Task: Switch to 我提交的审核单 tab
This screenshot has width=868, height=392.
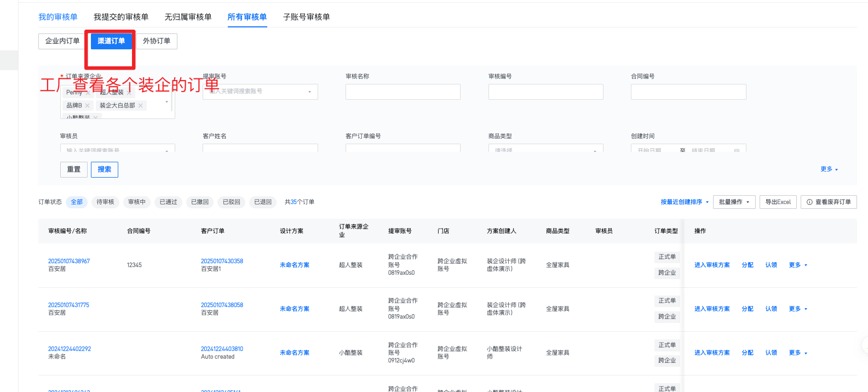Action: [120, 17]
